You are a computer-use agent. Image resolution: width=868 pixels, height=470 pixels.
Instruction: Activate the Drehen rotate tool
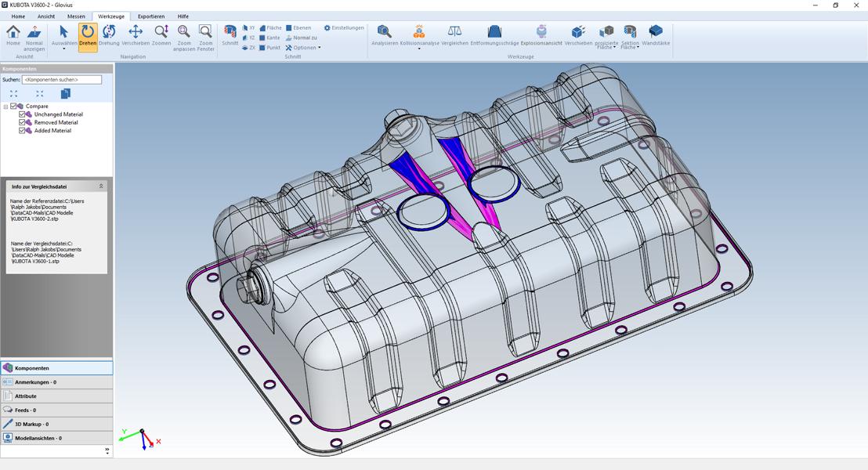[x=88, y=36]
